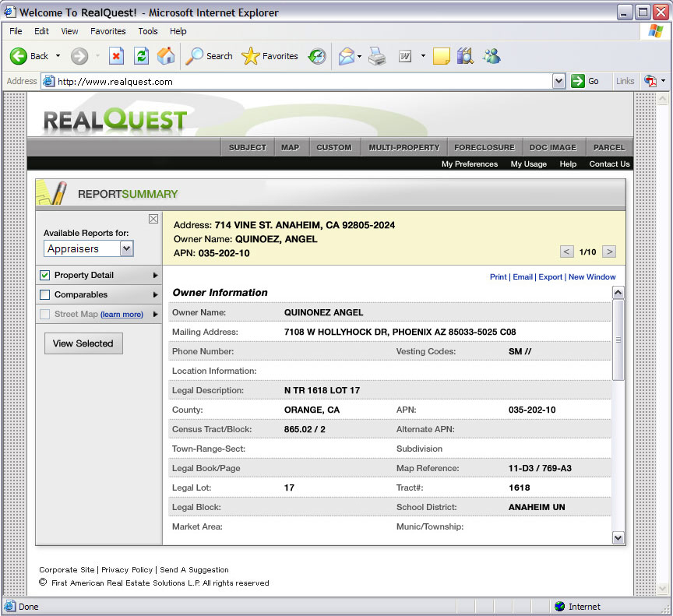This screenshot has height=616, width=673.
Task: Click the PDF tool icon beside Links
Action: click(650, 81)
